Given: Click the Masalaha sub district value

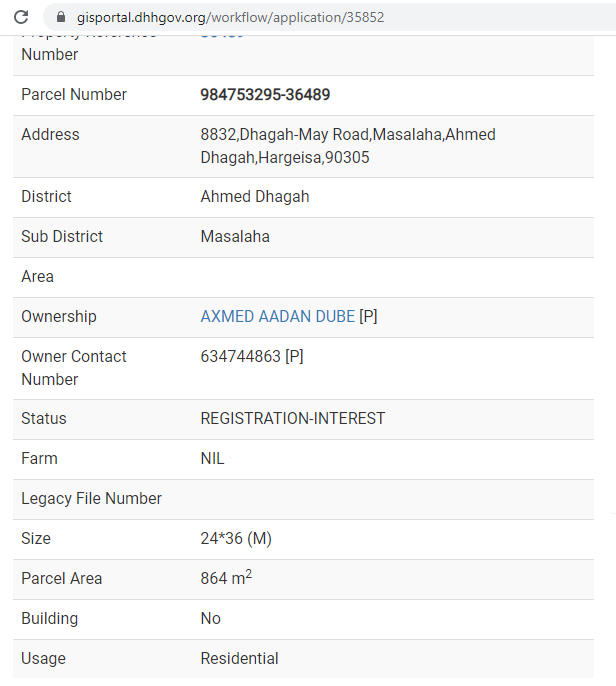Looking at the screenshot, I should tap(235, 236).
